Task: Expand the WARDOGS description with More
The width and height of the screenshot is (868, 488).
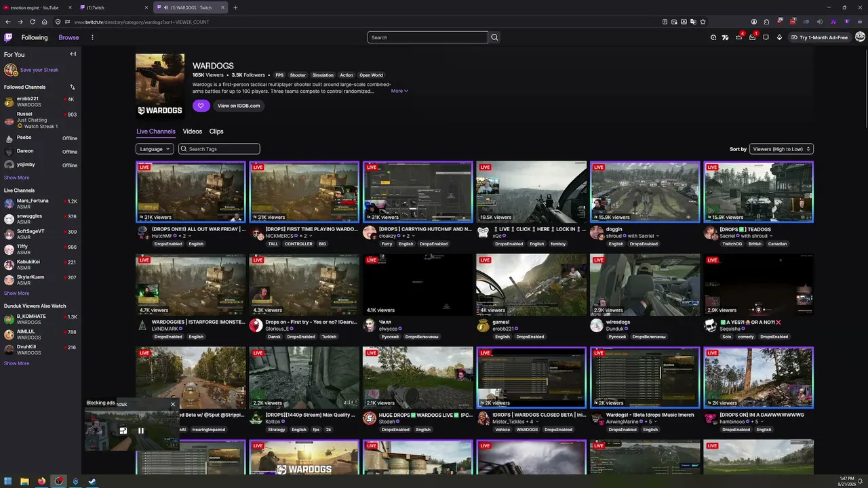Action: coord(399,91)
